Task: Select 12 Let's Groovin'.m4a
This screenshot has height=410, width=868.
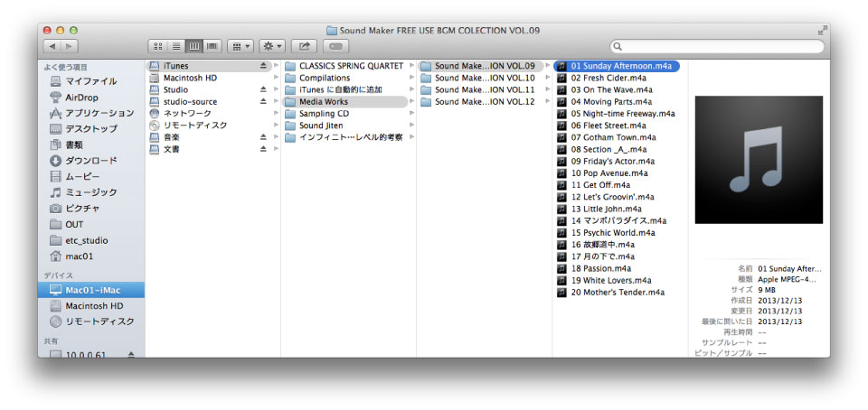Action: point(617,197)
